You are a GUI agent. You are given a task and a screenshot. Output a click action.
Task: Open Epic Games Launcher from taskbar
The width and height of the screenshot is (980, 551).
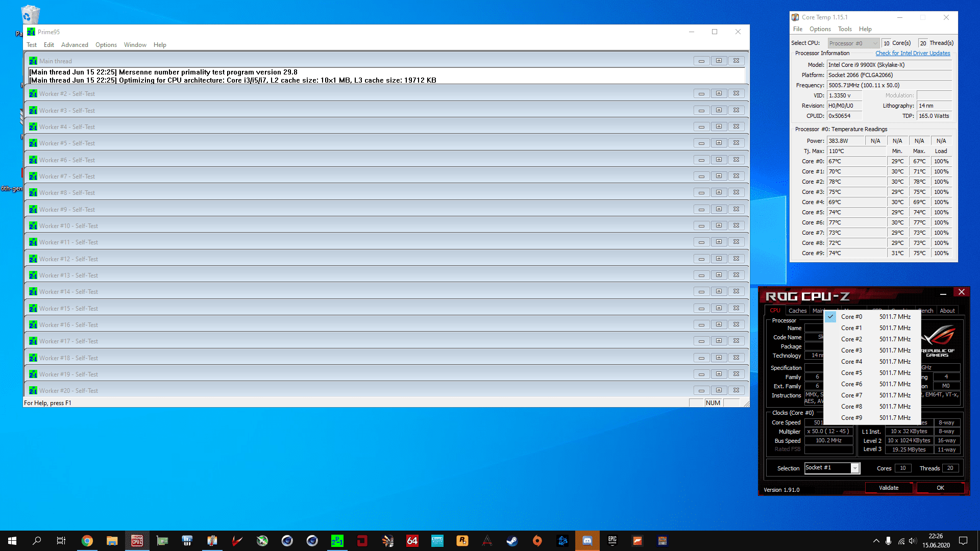click(612, 541)
